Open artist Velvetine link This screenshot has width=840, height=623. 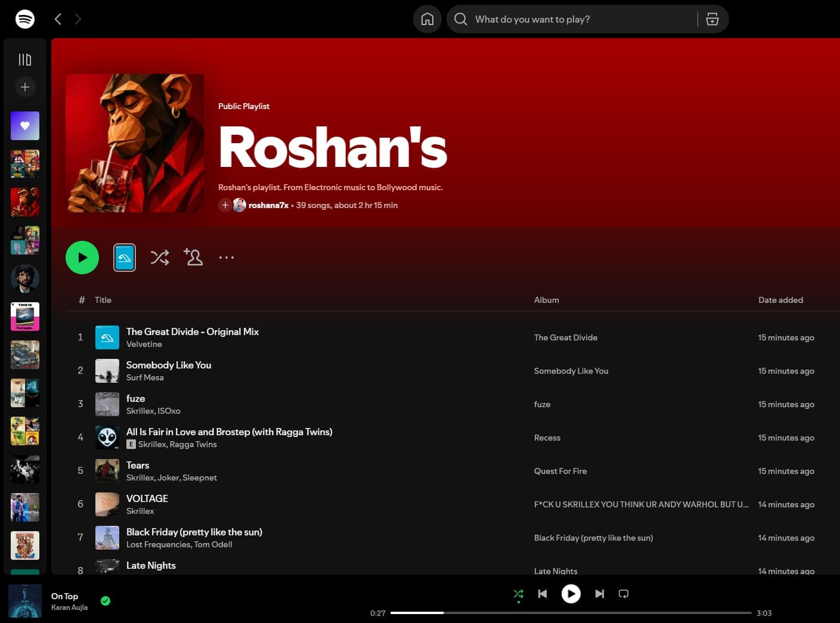point(144,344)
